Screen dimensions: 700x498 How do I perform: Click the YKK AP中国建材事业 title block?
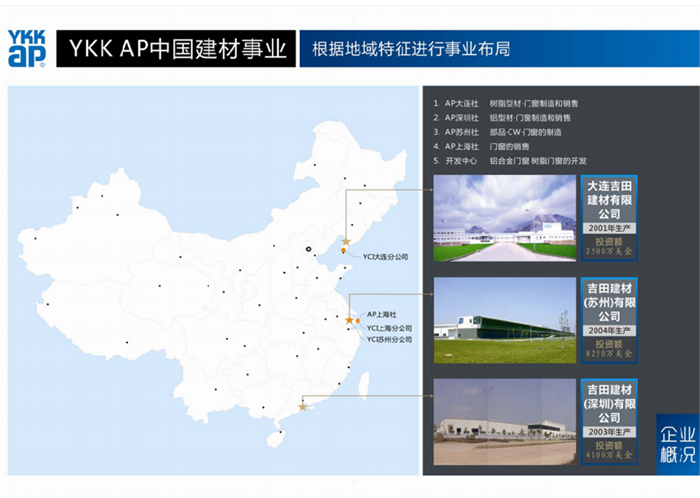[176, 49]
